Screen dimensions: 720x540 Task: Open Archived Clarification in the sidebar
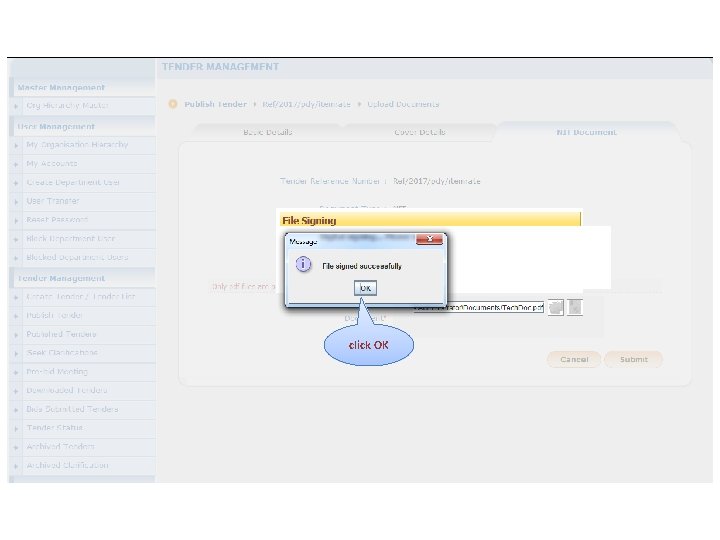[x=67, y=465]
